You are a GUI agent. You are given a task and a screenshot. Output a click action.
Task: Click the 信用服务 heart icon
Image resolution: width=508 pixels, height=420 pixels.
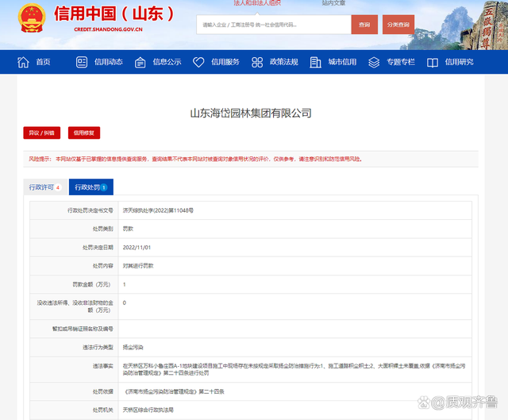pyautogui.click(x=198, y=62)
